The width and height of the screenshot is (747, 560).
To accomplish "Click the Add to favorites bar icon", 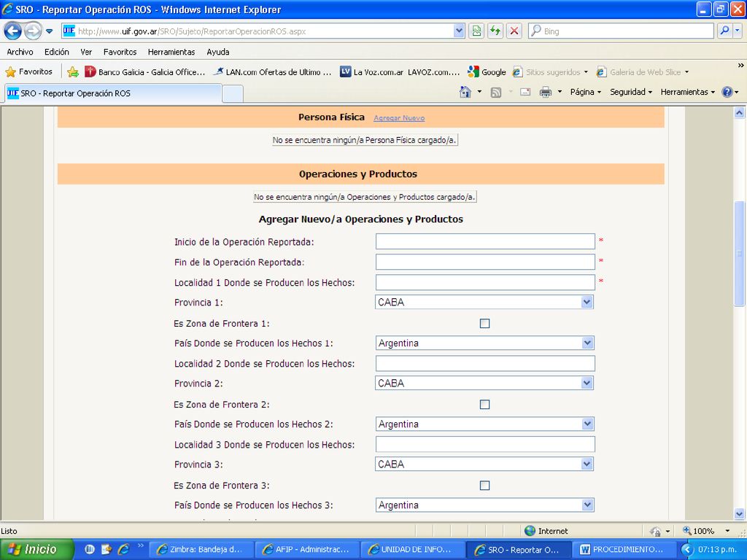I will point(73,72).
